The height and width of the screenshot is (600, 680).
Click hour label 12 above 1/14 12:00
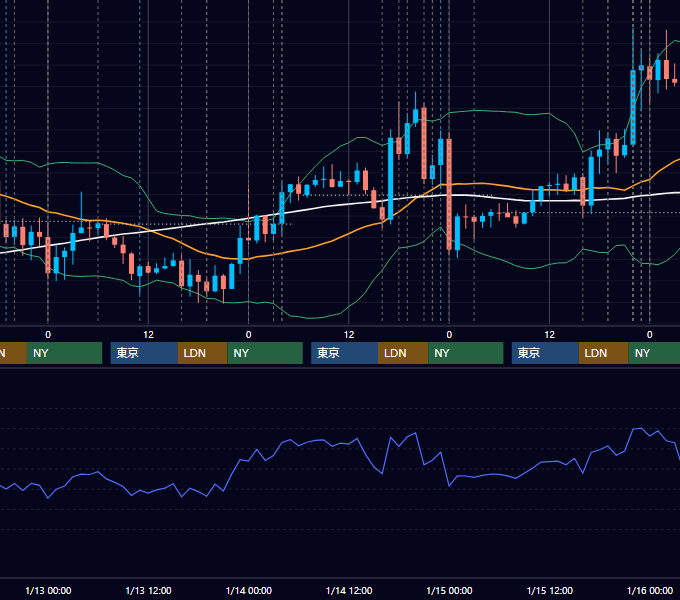(x=349, y=335)
